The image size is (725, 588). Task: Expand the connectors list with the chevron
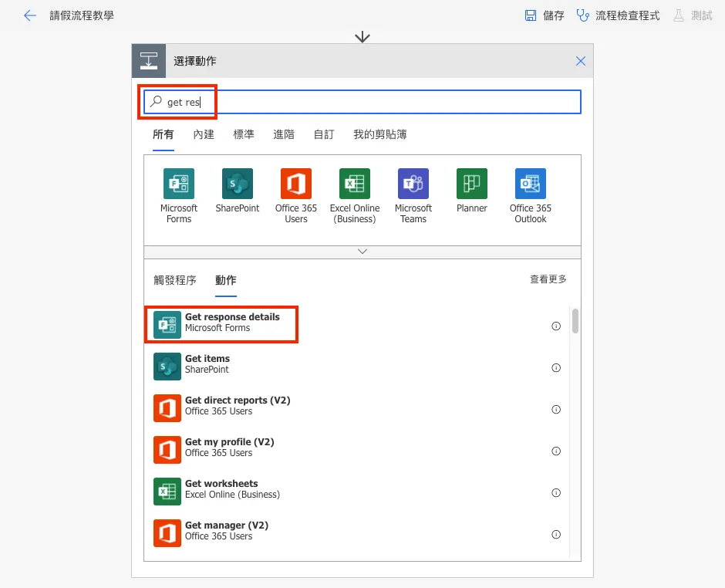(362, 252)
